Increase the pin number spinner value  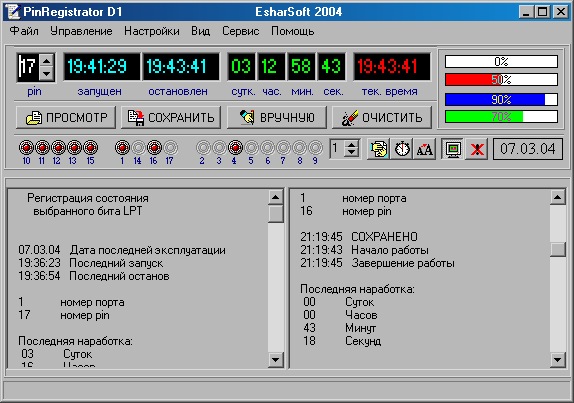coord(46,61)
